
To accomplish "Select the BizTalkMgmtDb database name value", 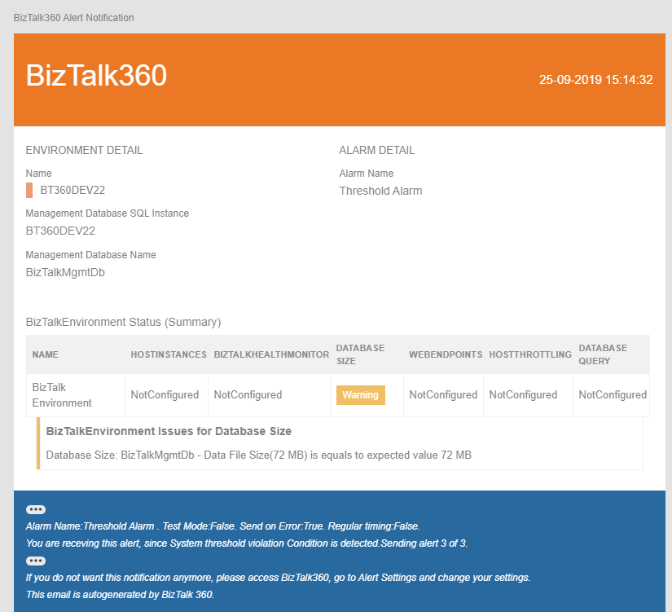I will click(65, 273).
